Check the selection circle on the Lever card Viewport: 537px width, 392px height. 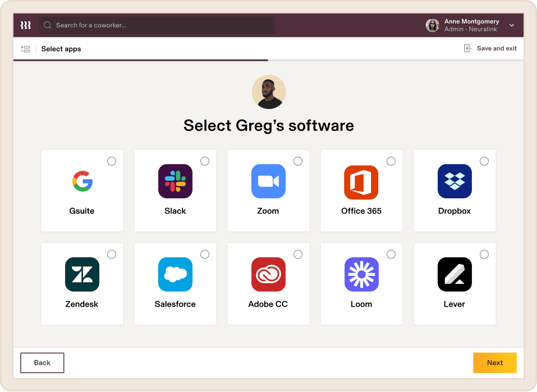484,255
